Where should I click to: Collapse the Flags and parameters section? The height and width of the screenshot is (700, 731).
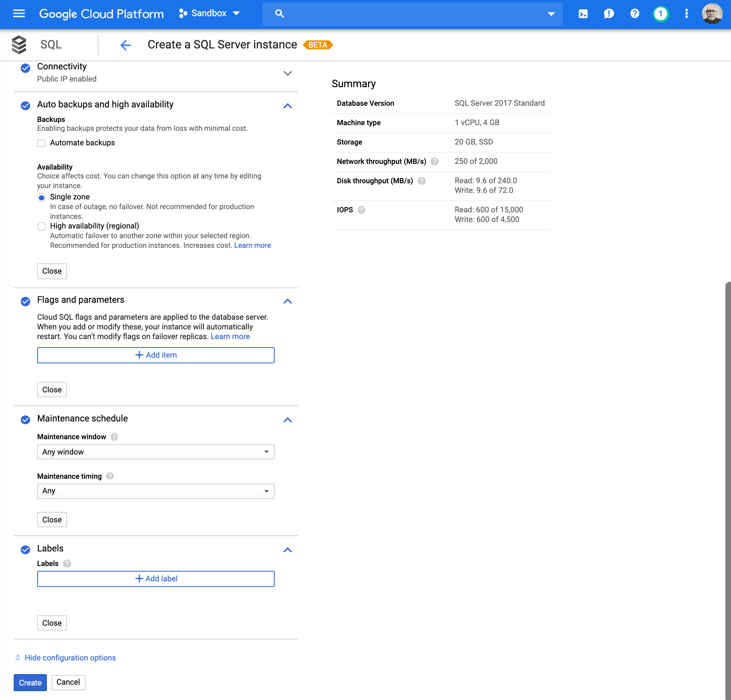click(287, 301)
